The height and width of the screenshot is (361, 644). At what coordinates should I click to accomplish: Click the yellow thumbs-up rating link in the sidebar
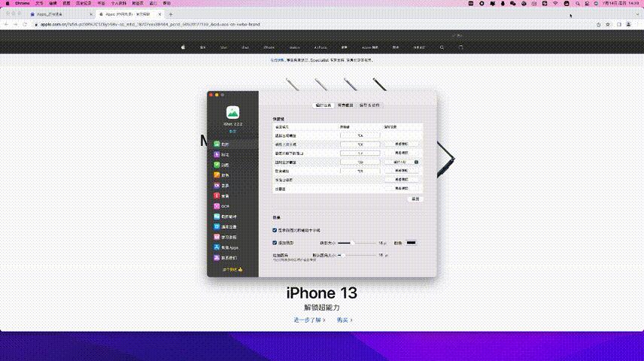(x=232, y=269)
